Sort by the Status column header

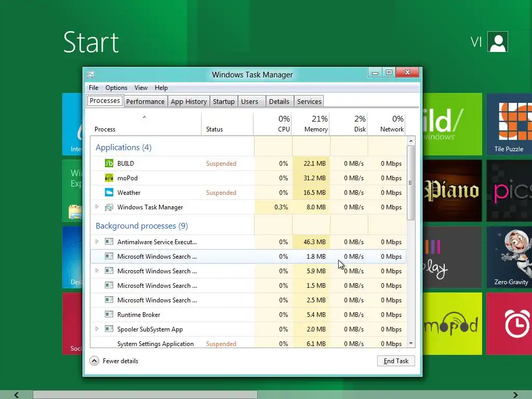[x=228, y=124]
